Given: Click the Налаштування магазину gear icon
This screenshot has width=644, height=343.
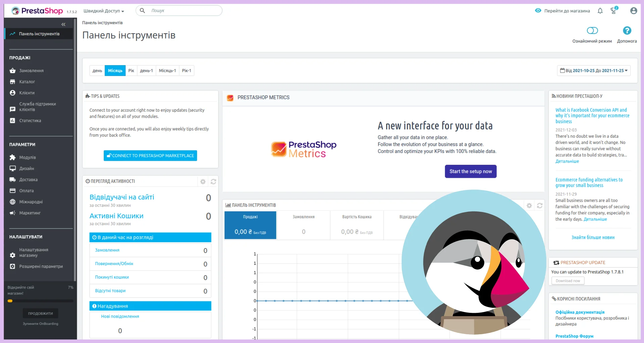Looking at the screenshot, I should (13, 255).
